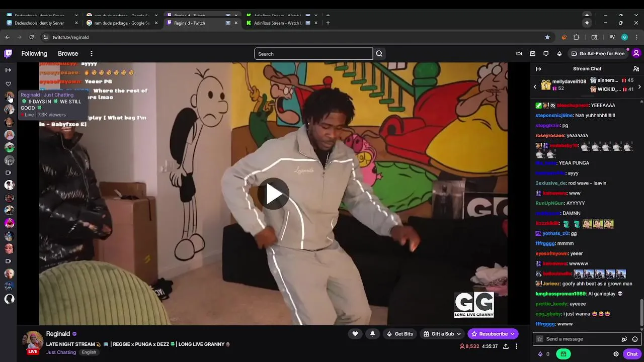Viewport: 644px width, 362px height.
Task: Click username lunghasspromen1989 in chat
Action: (x=560, y=294)
